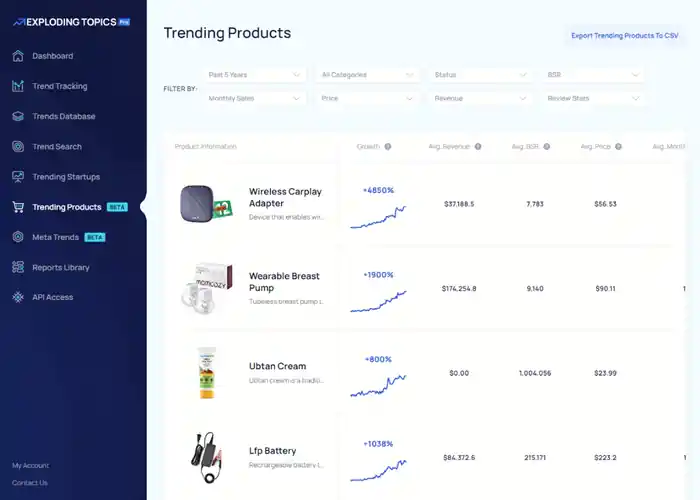
Task: Click Avg. Revenue column header
Action: [x=449, y=146]
